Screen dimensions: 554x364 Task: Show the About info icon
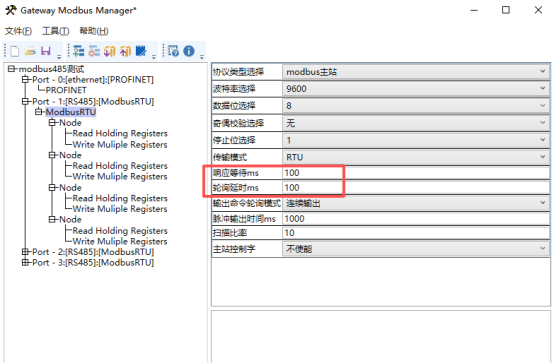tap(189, 51)
